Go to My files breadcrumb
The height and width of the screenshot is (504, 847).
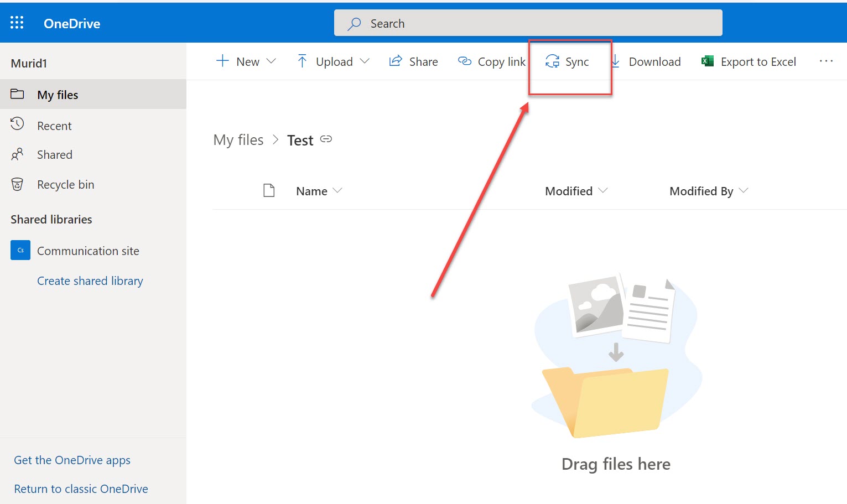pos(238,140)
